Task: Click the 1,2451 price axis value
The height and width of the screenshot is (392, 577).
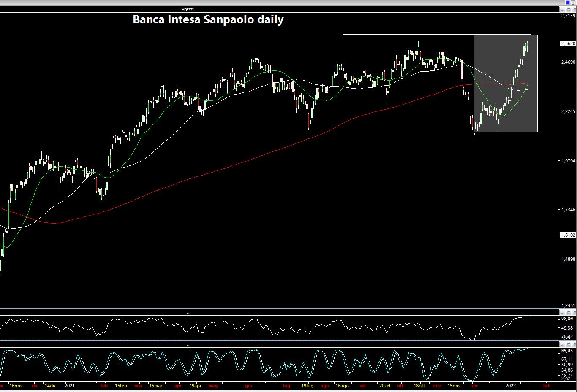Action: coord(568,305)
